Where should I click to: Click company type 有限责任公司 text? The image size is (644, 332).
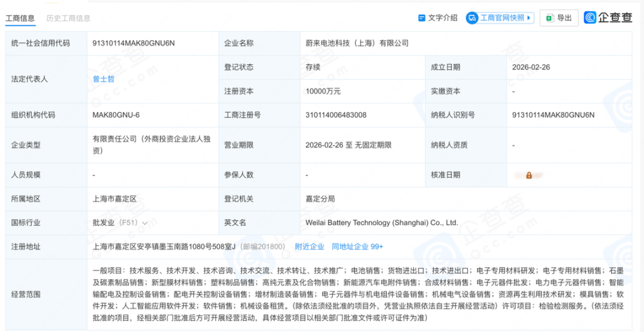pos(153,145)
